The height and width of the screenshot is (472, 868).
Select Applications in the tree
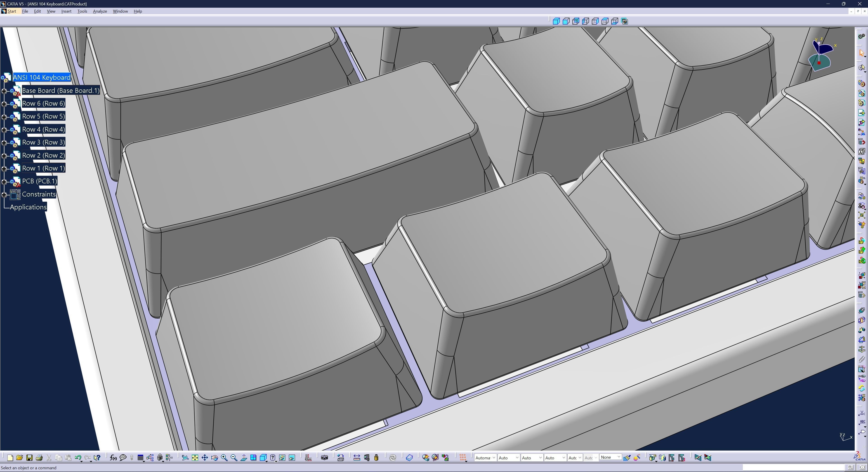[x=28, y=207]
